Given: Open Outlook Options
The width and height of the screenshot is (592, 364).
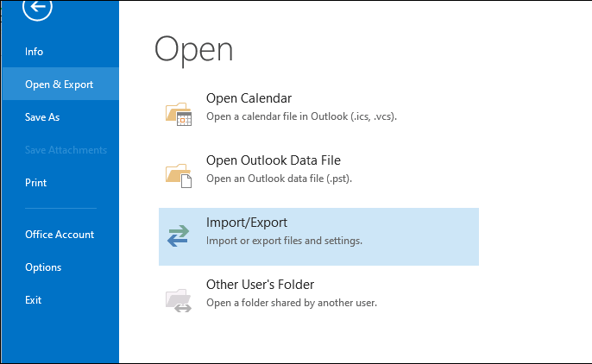Looking at the screenshot, I should [x=43, y=267].
